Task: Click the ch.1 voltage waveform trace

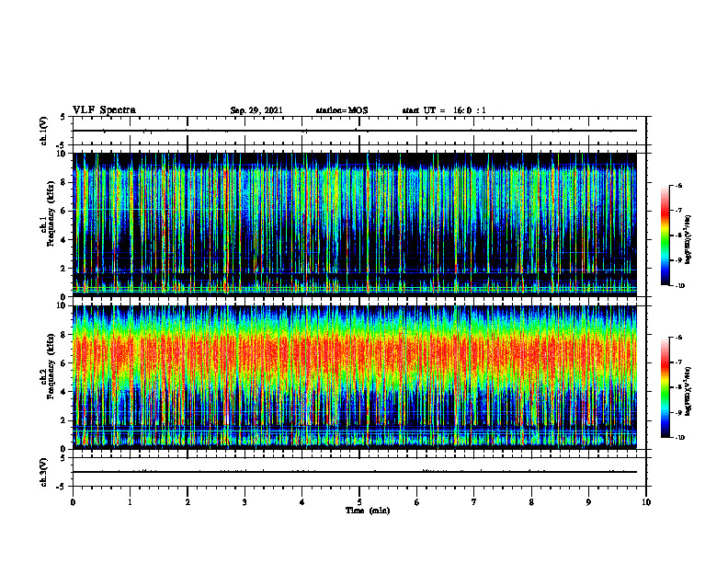Action: pos(355,131)
